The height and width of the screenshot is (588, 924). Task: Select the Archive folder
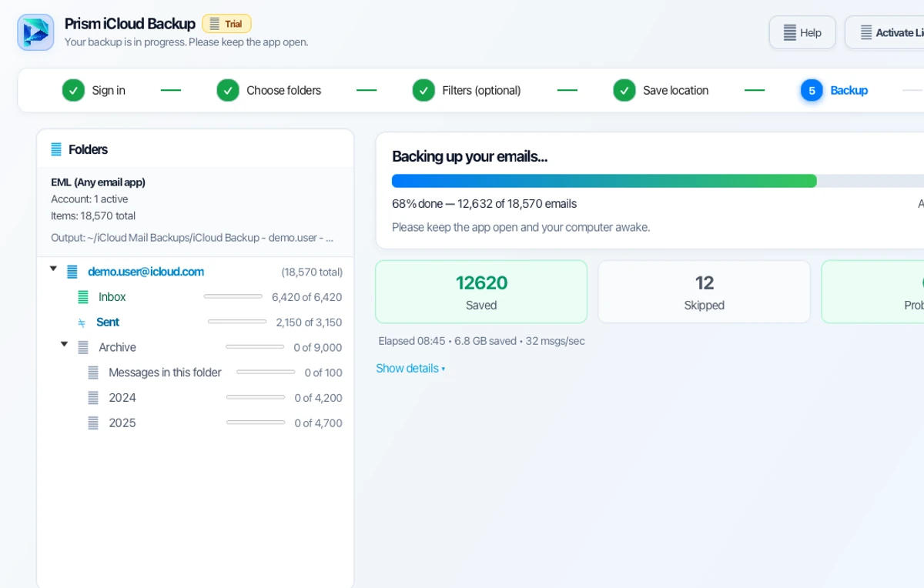tap(117, 347)
